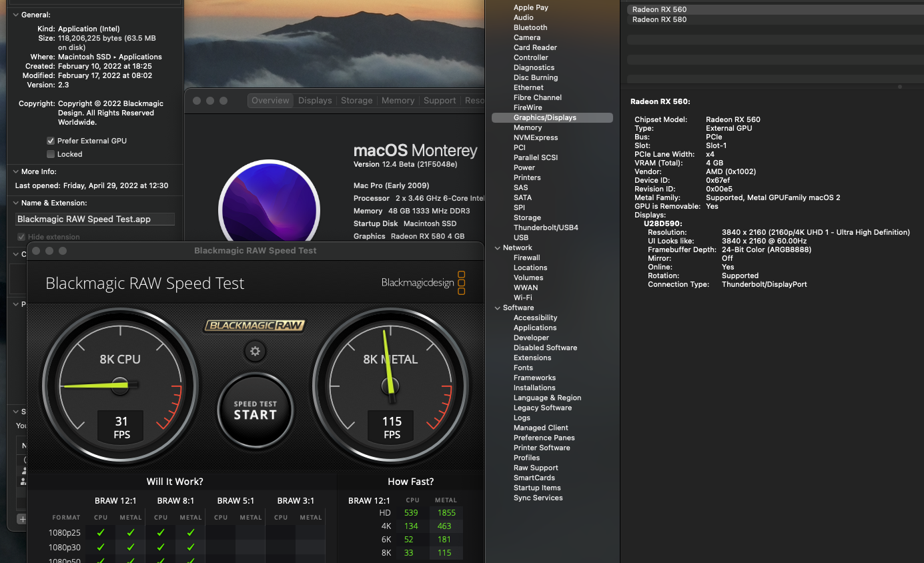The width and height of the screenshot is (924, 563).
Task: Click the HD Metal value 1855
Action: click(446, 512)
